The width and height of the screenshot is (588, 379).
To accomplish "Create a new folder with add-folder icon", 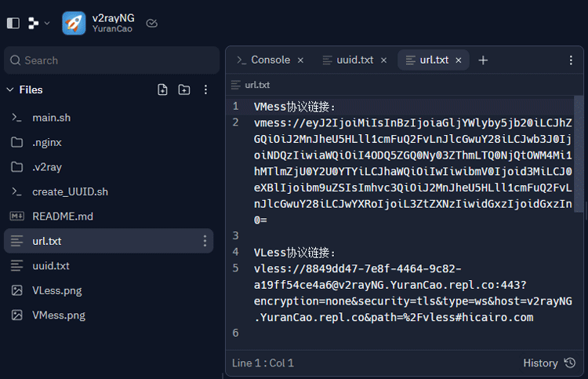I will 183,89.
